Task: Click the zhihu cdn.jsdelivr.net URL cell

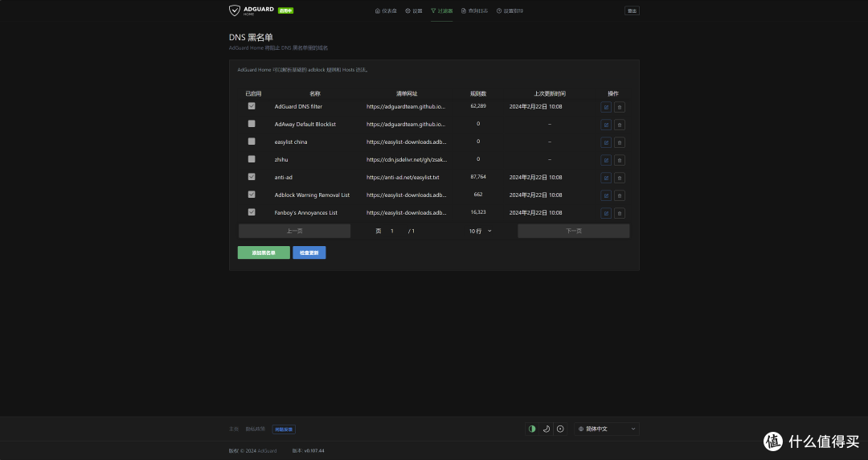Action: pyautogui.click(x=407, y=159)
